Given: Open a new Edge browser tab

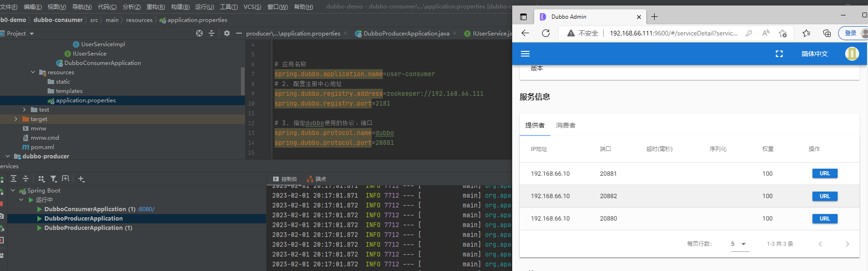Looking at the screenshot, I should (655, 17).
